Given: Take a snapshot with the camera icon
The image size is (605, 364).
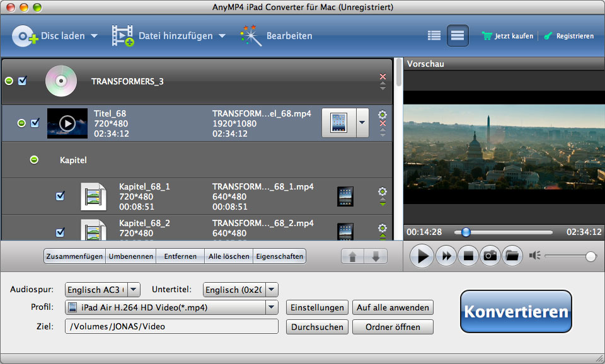Looking at the screenshot, I should (x=490, y=256).
